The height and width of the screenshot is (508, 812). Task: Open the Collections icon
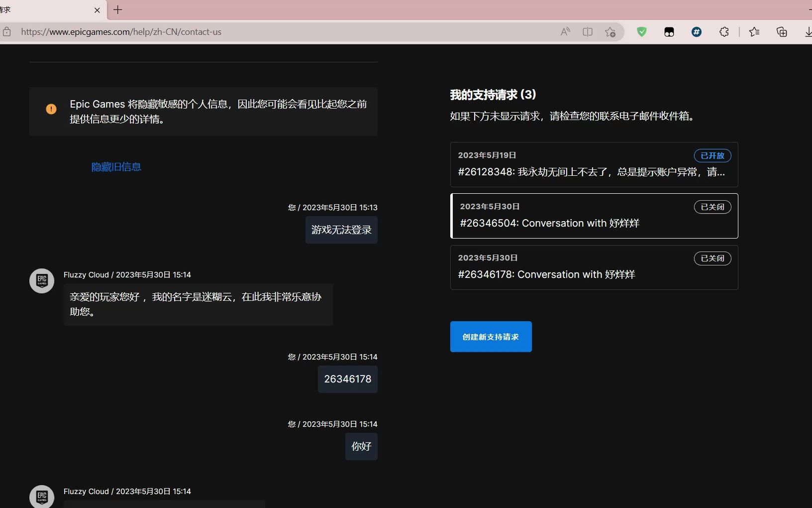782,32
